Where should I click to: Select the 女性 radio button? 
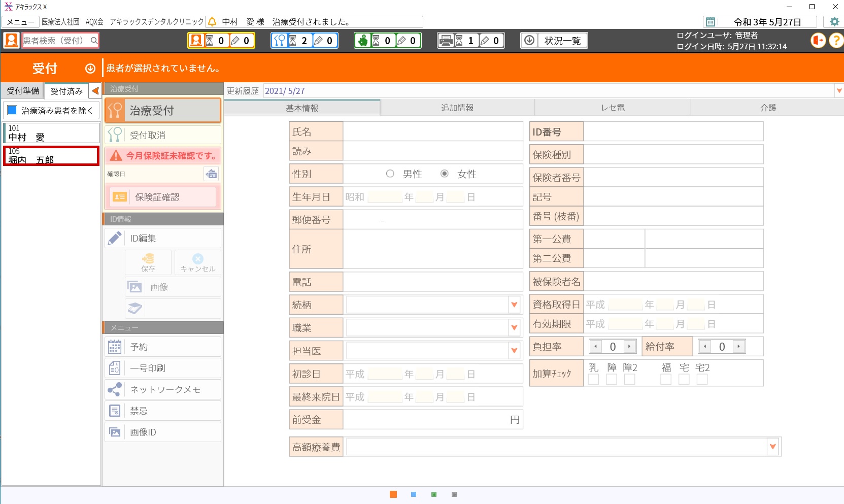[x=445, y=174]
